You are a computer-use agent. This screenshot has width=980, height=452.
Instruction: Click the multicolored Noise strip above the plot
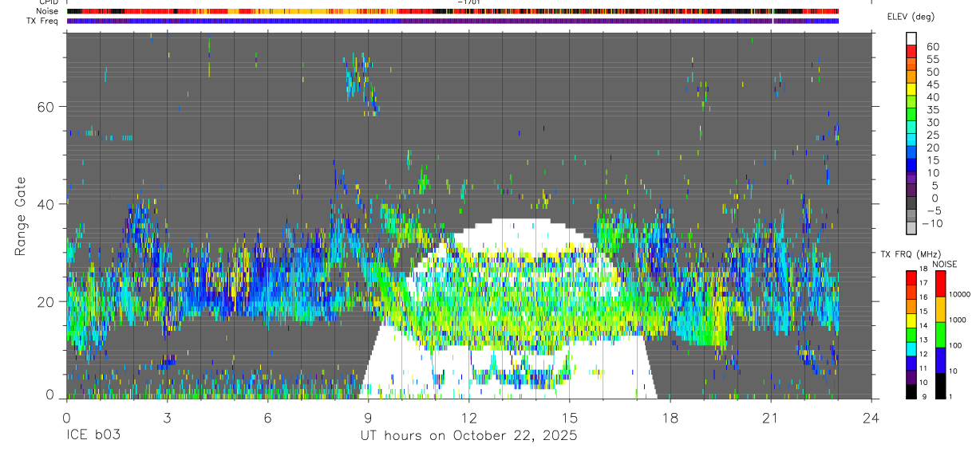[x=452, y=11]
